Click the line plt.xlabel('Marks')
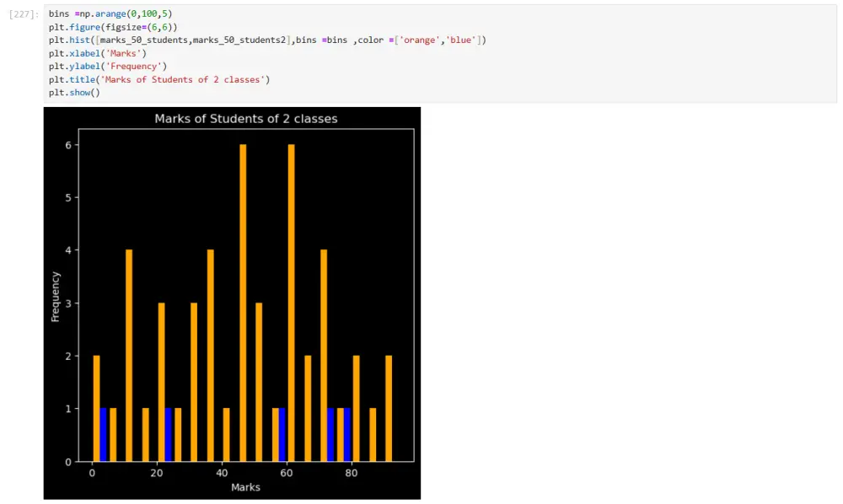Screen dimensions: 843x504 coord(97,53)
